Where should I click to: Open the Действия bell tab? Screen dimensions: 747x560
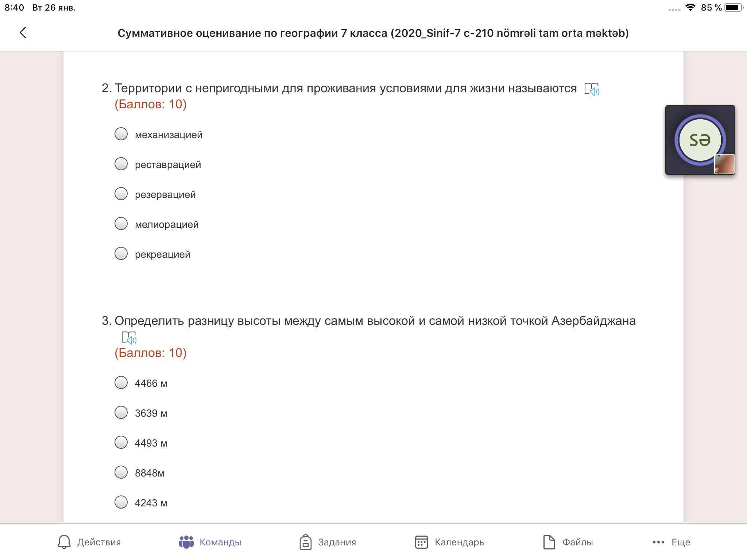[x=89, y=542]
